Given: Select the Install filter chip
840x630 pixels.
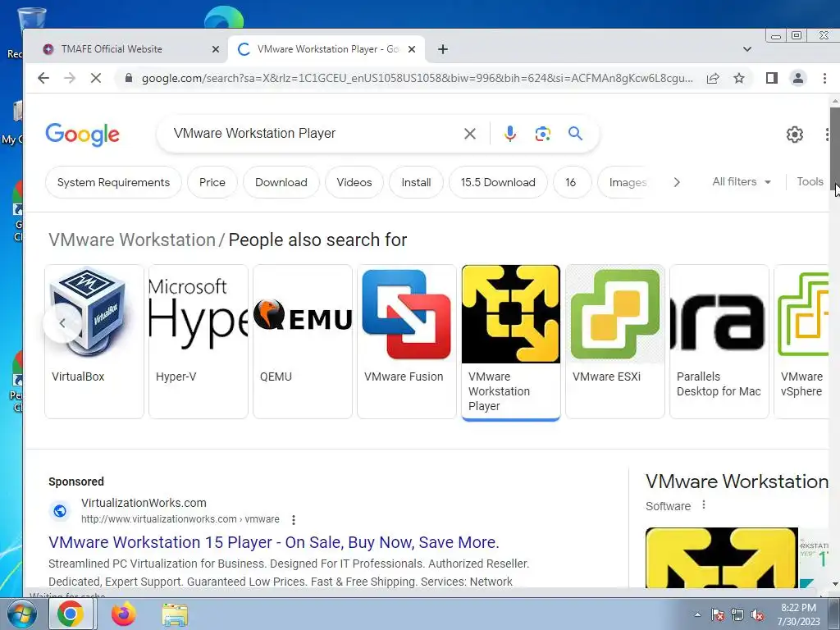Looking at the screenshot, I should pos(416,182).
